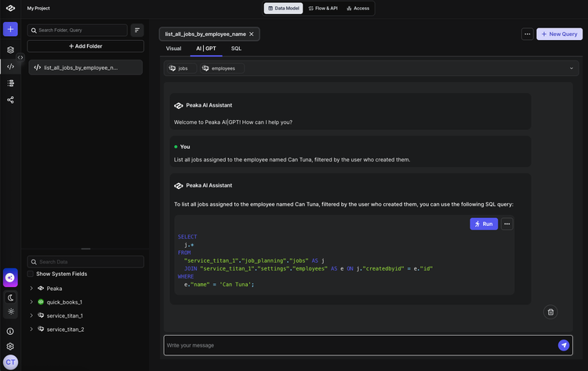This screenshot has height=371, width=588.
Task: Click the employees table chip
Action: (222, 68)
